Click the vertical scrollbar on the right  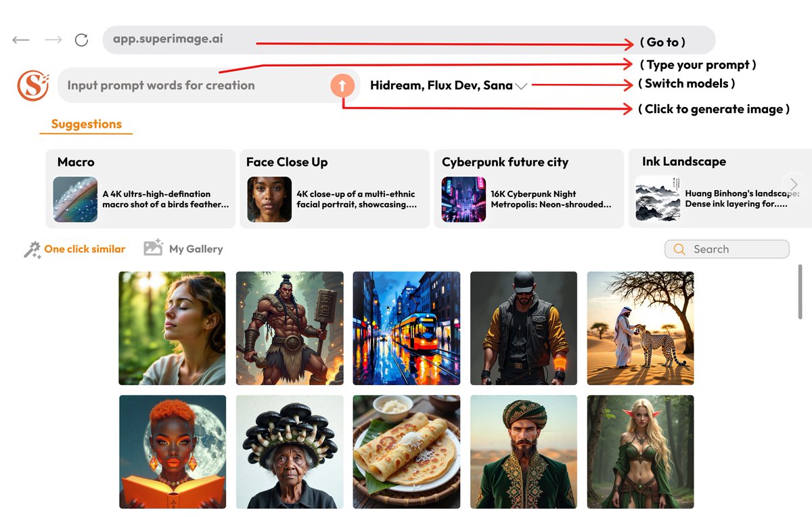pyautogui.click(x=800, y=292)
